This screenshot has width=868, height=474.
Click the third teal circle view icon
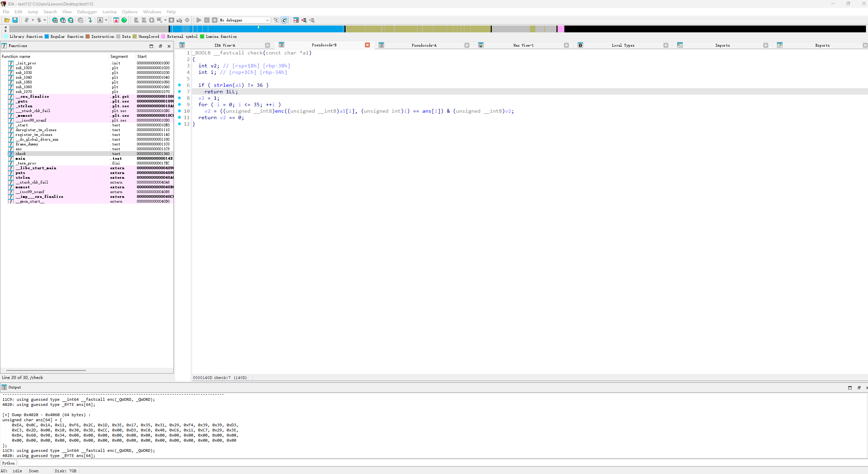[x=71, y=20]
